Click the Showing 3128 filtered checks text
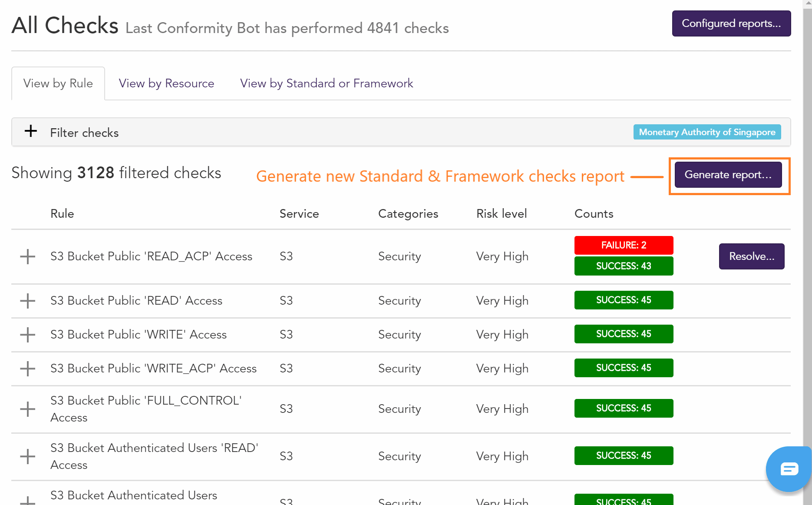This screenshot has width=812, height=505. coord(116,173)
